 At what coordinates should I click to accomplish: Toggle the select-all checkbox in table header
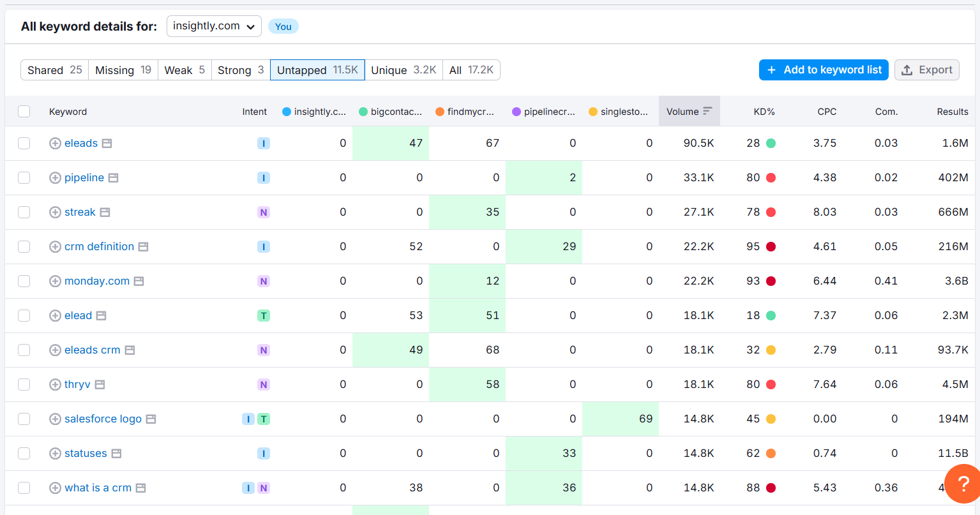click(x=24, y=112)
